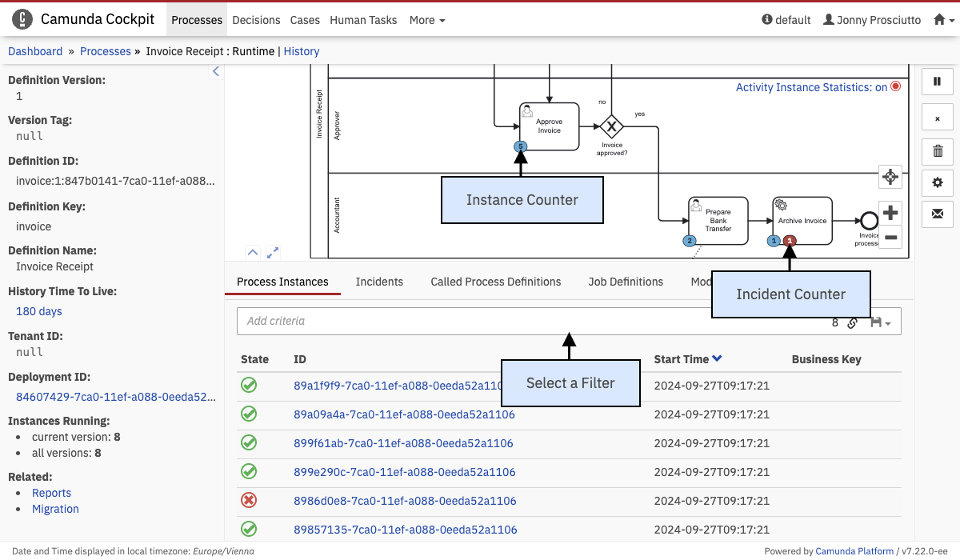Maximize the diagram with expand arrows icon

pos(273,253)
